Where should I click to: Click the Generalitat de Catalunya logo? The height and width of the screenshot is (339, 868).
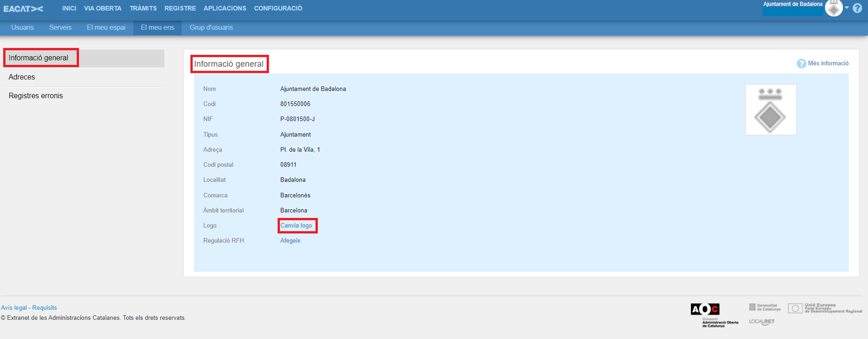click(x=765, y=307)
